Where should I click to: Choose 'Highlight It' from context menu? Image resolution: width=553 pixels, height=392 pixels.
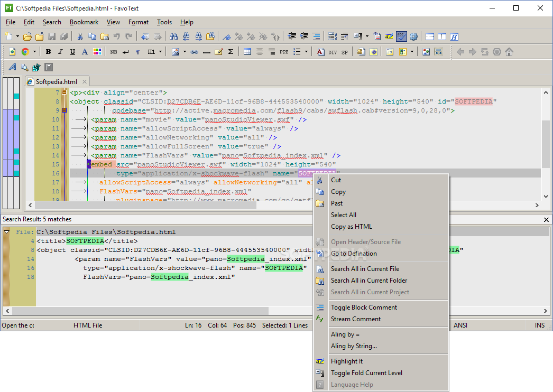click(347, 361)
